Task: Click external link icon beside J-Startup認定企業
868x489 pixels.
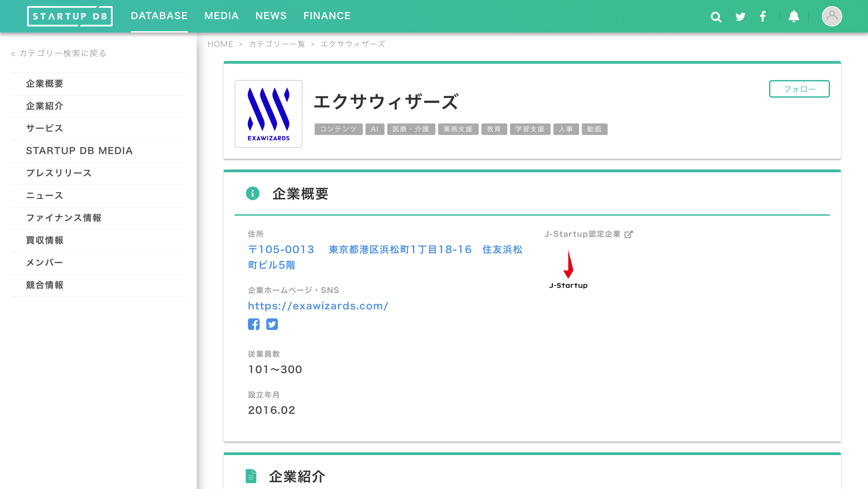Action: 629,234
